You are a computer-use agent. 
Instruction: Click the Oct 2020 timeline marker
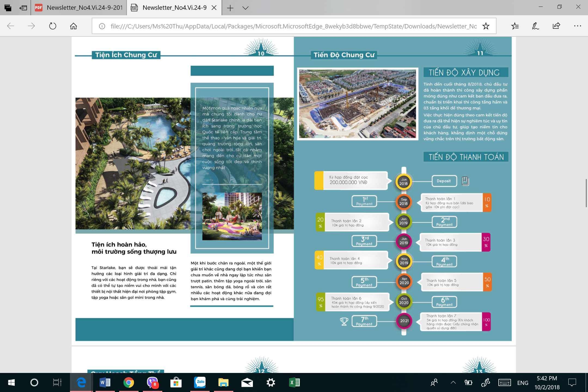404,301
